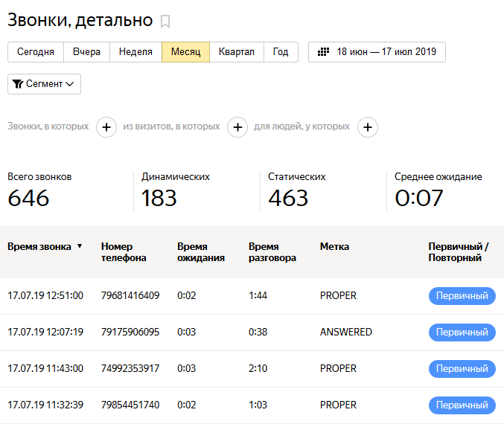Click the Первичный / Повторный column header
Viewport: 504px width, 424px height.
pos(459,252)
